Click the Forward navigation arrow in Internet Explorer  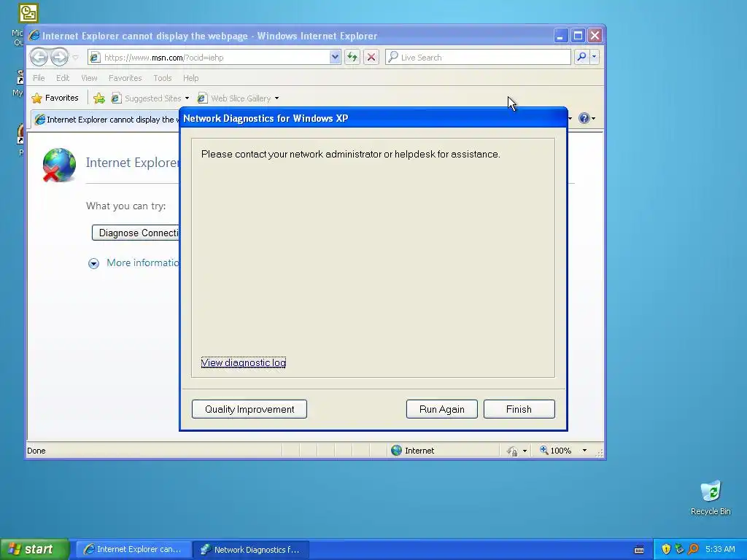[59, 57]
